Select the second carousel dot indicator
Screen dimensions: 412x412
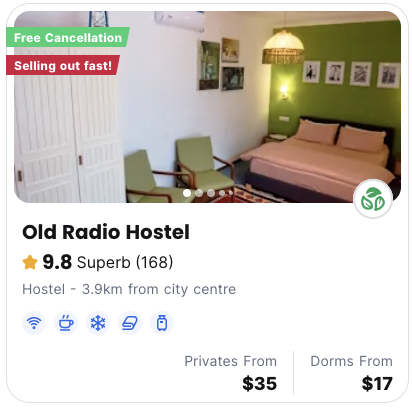[199, 193]
